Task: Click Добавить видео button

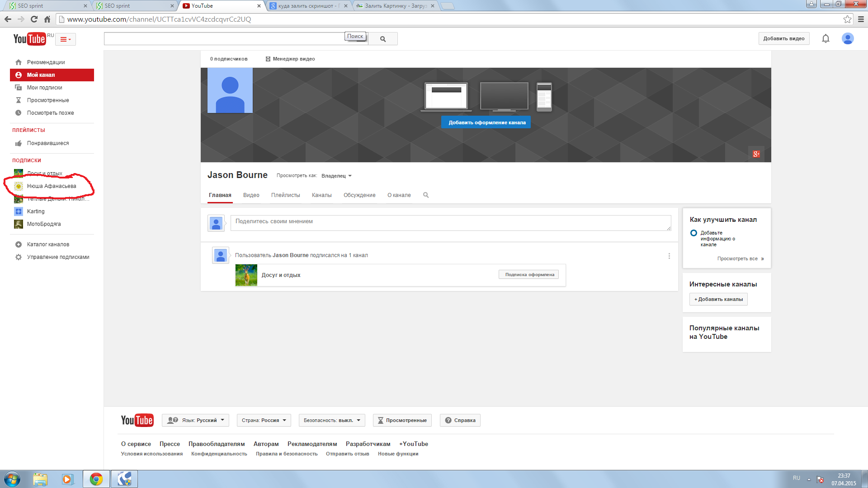Action: pyautogui.click(x=784, y=38)
